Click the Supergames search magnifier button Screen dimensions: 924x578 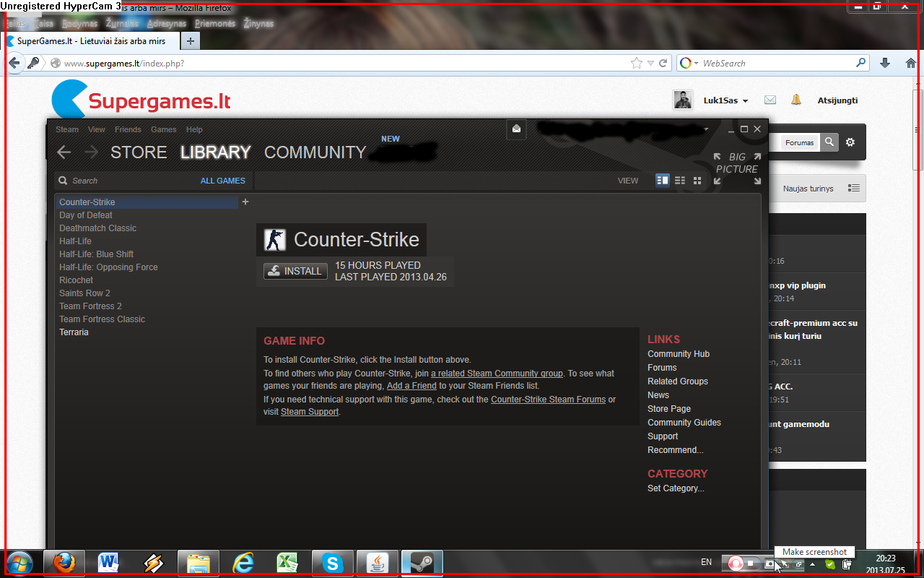pos(829,142)
